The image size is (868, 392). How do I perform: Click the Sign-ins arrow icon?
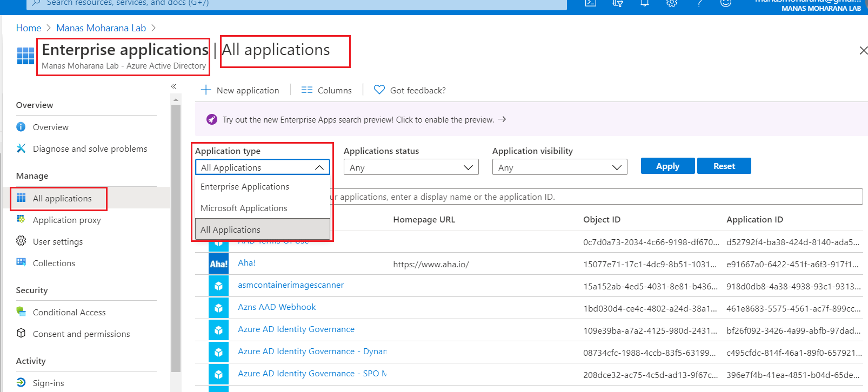click(21, 382)
